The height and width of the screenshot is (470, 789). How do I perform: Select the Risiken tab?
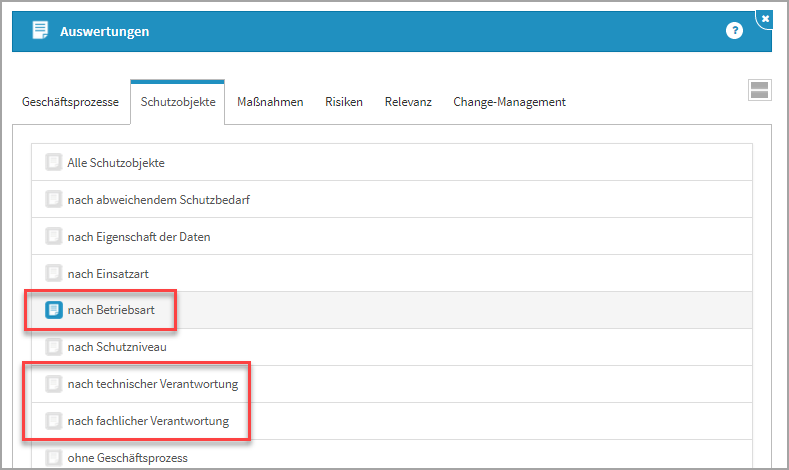344,102
